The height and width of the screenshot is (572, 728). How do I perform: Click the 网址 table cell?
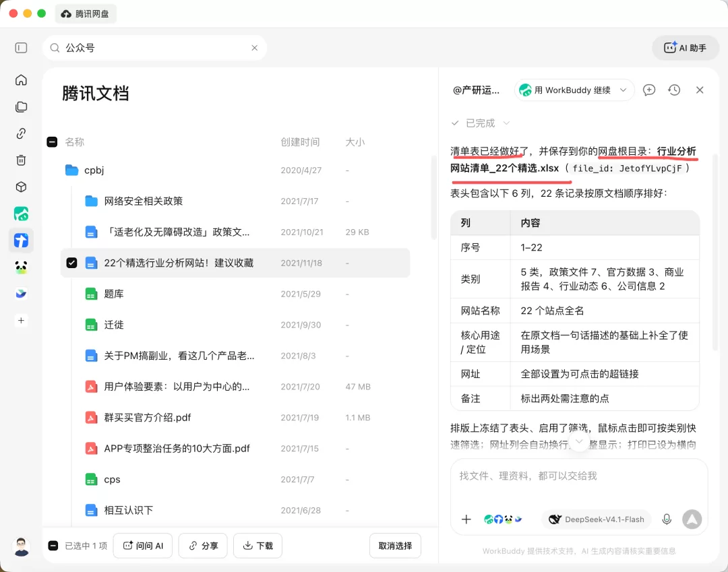pos(480,374)
